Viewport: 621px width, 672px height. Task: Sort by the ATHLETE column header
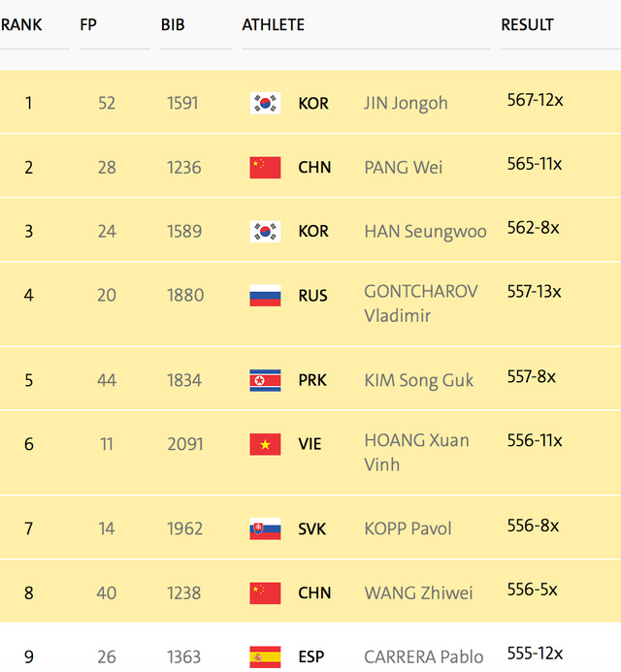click(274, 25)
